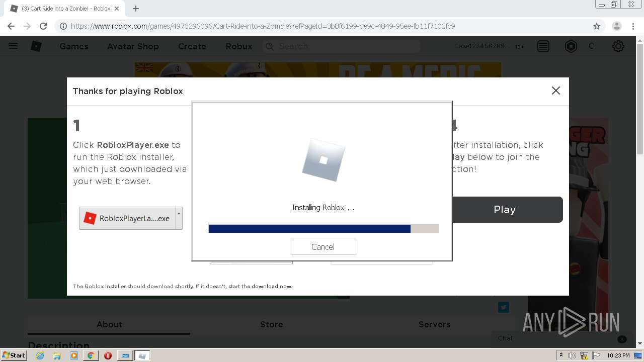The height and width of the screenshot is (362, 644).
Task: Open Internet Explorer from the taskbar
Action: click(x=40, y=355)
